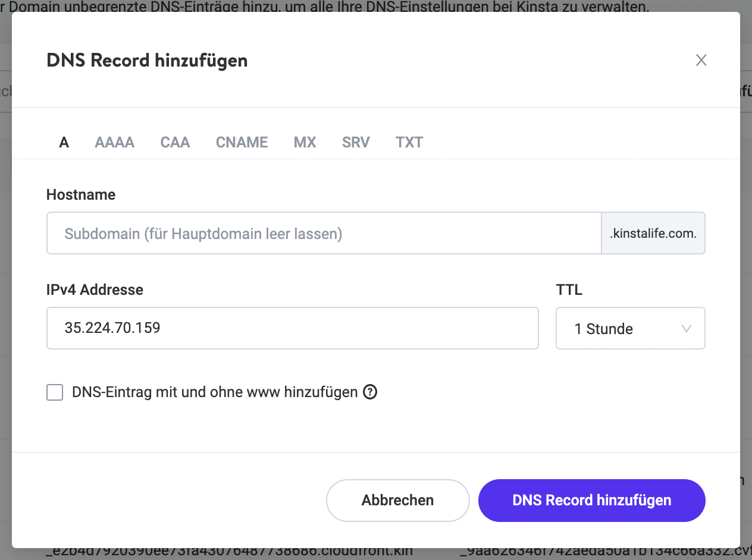Select the TXT record type
Viewport: 752px width, 560px height.
tap(409, 142)
